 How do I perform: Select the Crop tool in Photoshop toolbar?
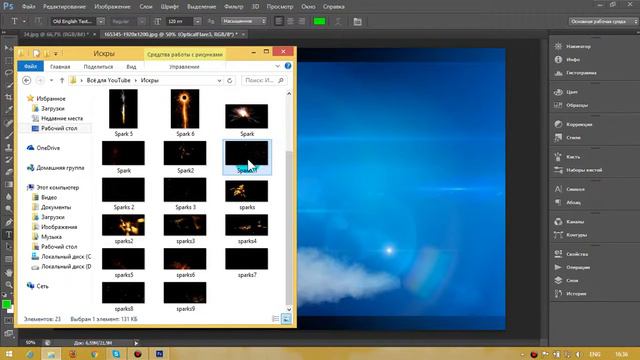coord(9,97)
